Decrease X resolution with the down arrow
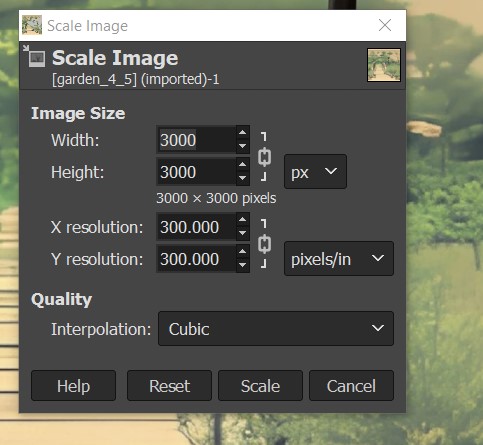The height and width of the screenshot is (445, 483). [243, 233]
